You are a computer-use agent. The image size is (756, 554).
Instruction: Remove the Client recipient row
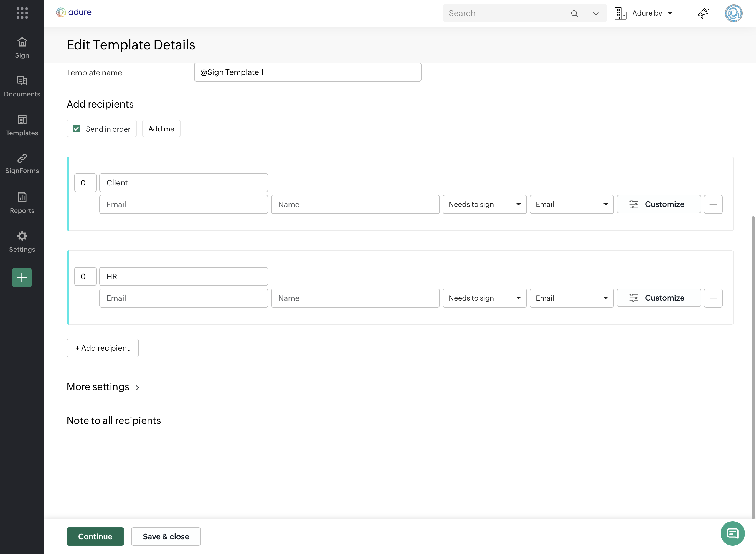click(x=713, y=204)
